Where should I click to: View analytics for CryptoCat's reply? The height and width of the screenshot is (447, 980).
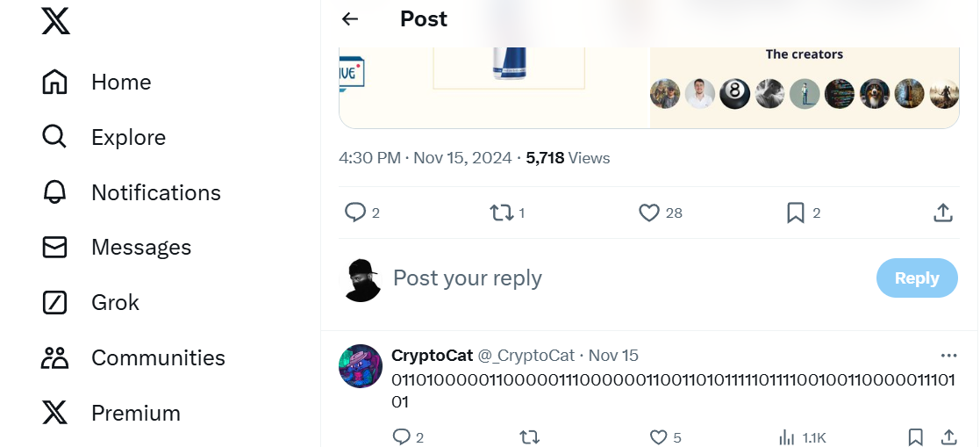coord(787,436)
